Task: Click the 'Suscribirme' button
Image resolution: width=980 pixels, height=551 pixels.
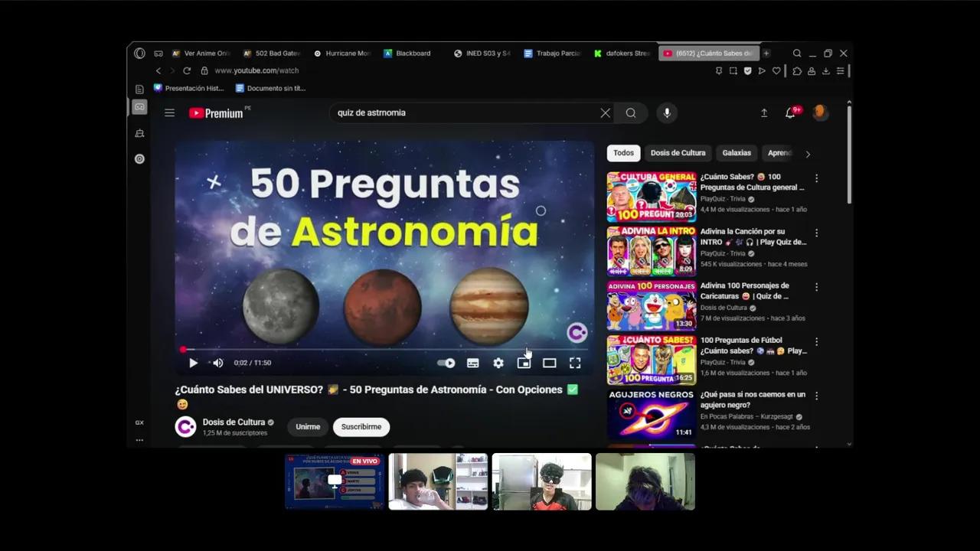Action: (x=361, y=427)
